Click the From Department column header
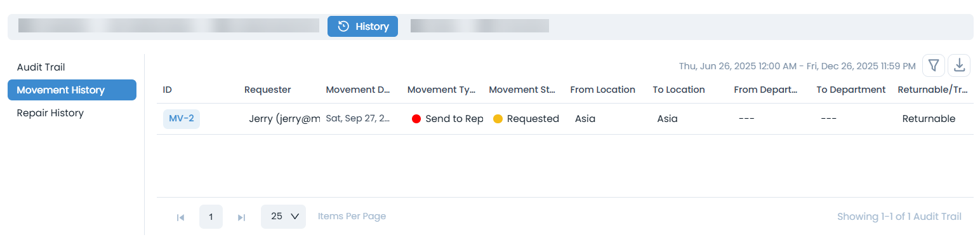980x251 pixels. [765, 90]
